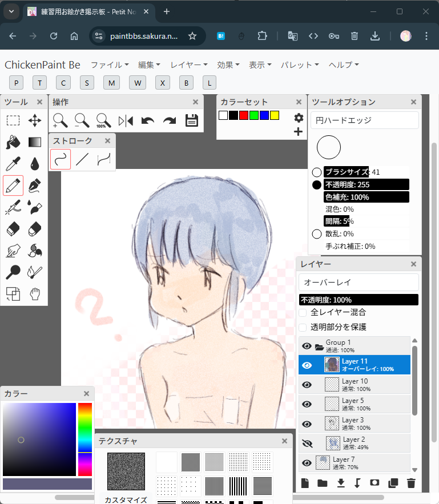Image resolution: width=439 pixels, height=504 pixels.
Task: Select the Move tool
Action: [x=35, y=121]
